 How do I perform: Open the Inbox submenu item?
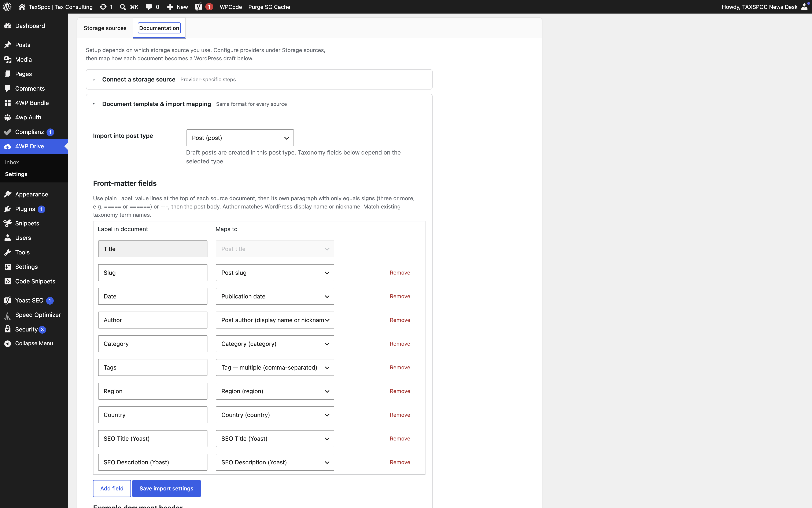point(12,162)
